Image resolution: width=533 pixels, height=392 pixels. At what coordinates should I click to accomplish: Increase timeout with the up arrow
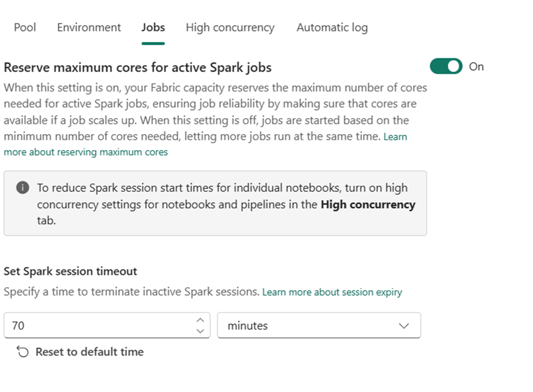coord(200,320)
